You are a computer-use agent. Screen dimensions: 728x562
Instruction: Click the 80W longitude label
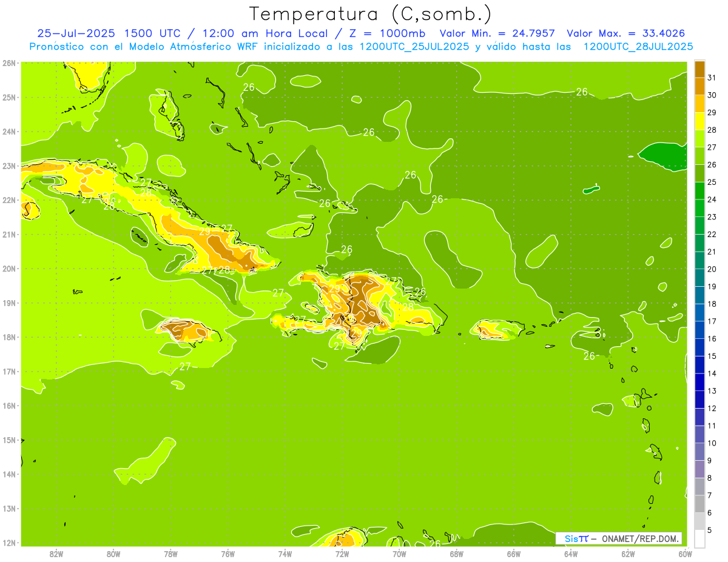pos(113,554)
